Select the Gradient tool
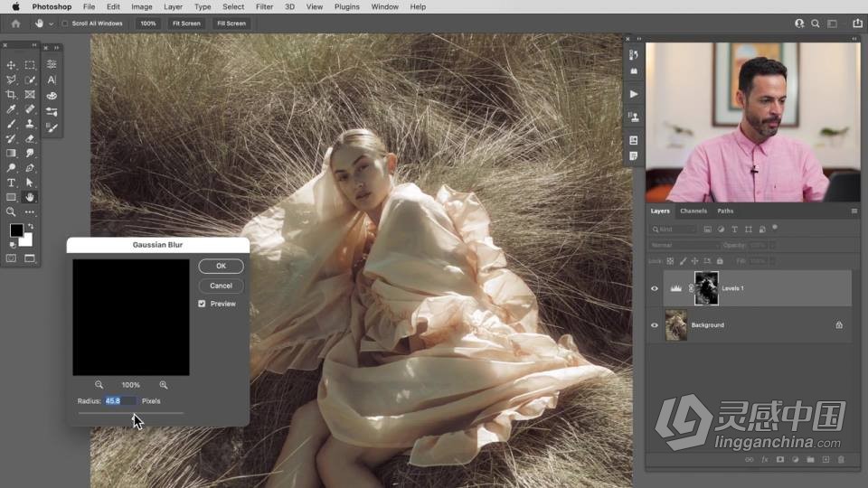The width and height of the screenshot is (868, 488). tap(11, 154)
